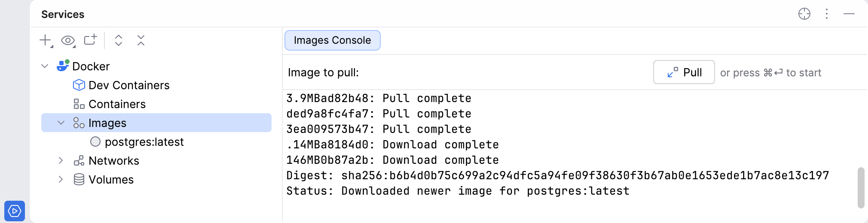
Task: Click Open in New Tab icon
Action: click(x=90, y=40)
